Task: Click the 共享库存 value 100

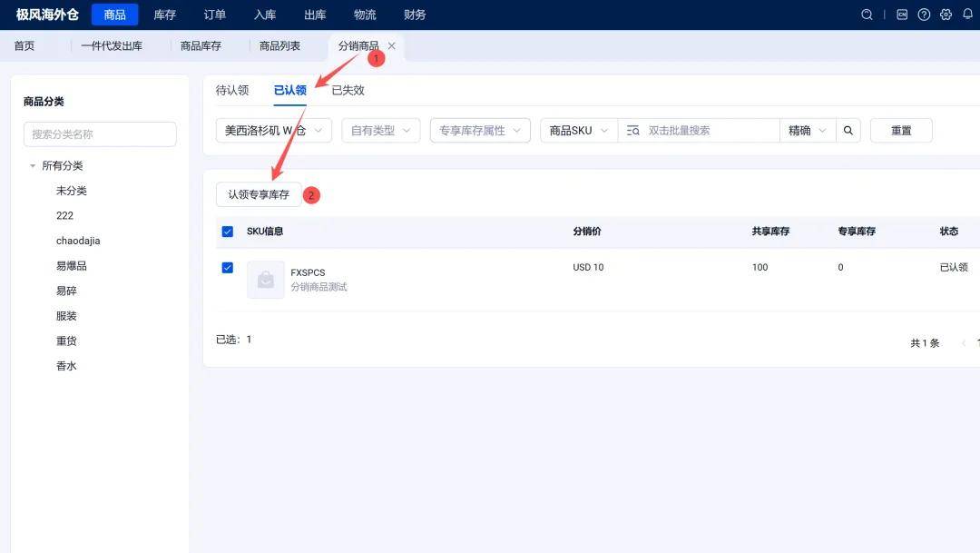Action: pyautogui.click(x=760, y=267)
